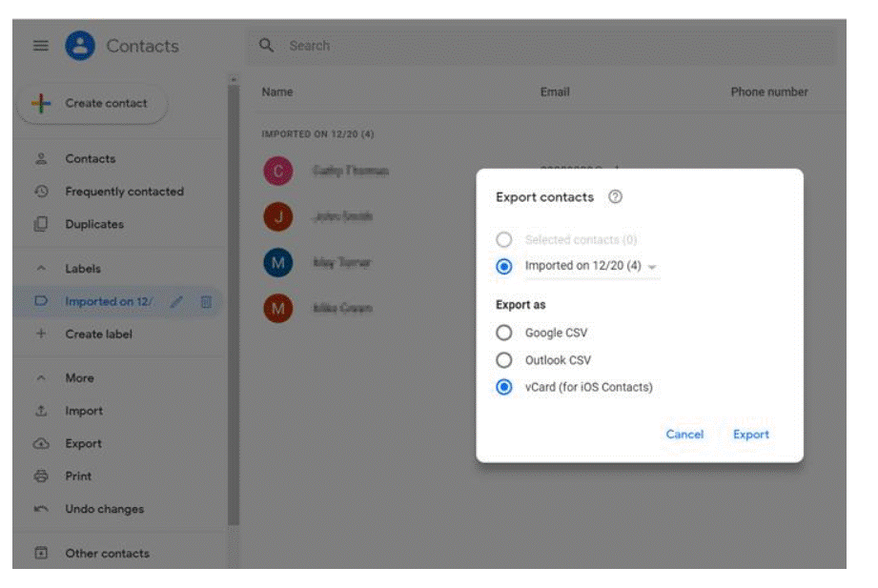Click the printer icon beside Print

coord(41,476)
